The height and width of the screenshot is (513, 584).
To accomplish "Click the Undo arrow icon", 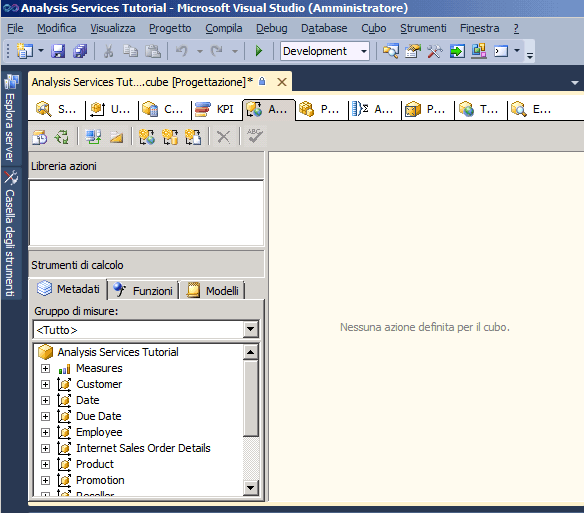I will pos(182,51).
